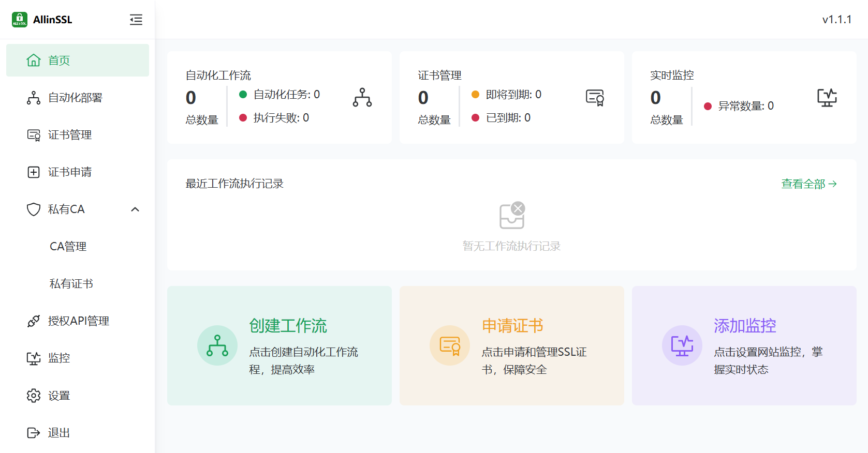Click the 证书管理 sidebar certificate icon
The height and width of the screenshot is (453, 868).
tap(34, 135)
